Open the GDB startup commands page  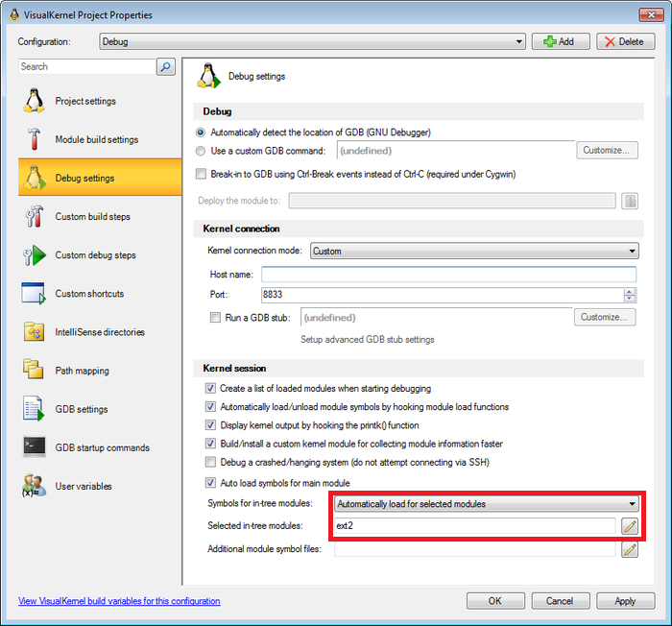(100, 447)
